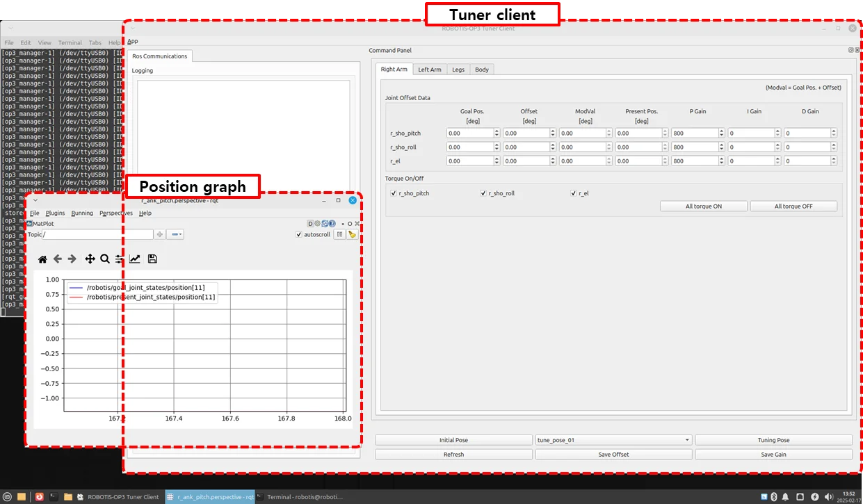Click r_sho_pitch Goal Pos. stepper arrows

[x=497, y=133]
